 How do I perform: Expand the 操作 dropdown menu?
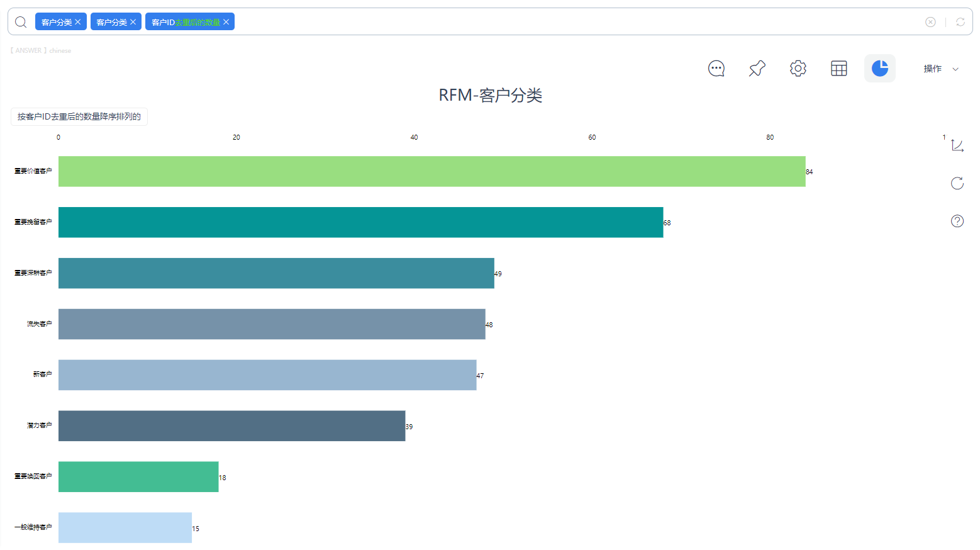[940, 69]
